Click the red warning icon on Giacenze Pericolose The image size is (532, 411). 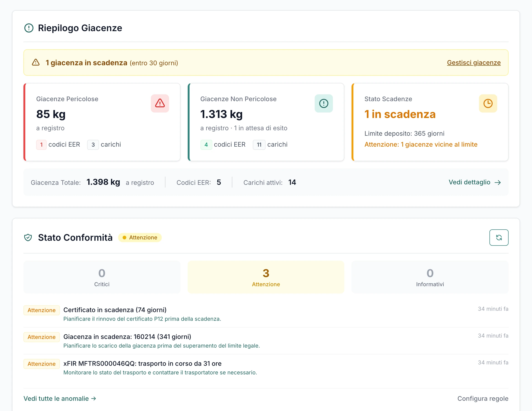[x=160, y=103]
